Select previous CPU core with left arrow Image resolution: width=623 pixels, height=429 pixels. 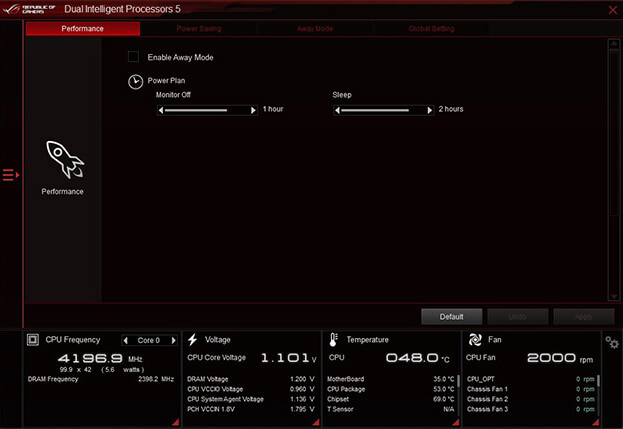pos(125,340)
